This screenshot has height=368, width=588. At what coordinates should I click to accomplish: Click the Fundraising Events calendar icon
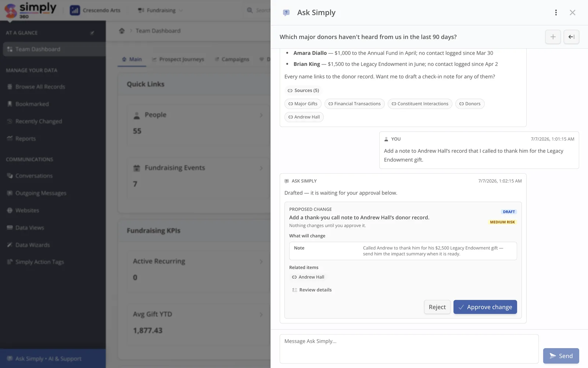137,168
